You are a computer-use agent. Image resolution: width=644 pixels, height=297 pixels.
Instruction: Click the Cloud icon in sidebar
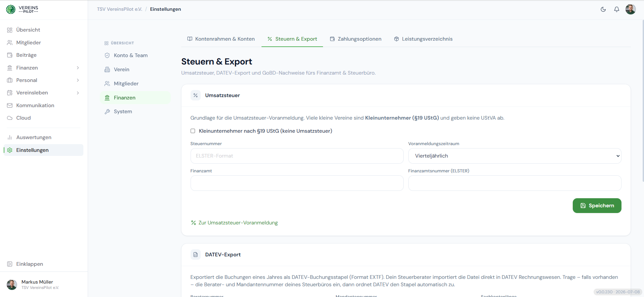[x=10, y=118]
